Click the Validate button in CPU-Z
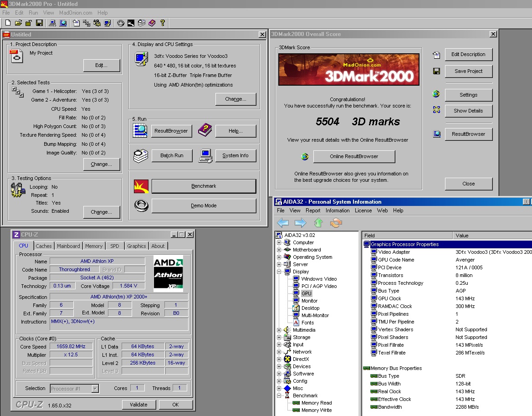The height and width of the screenshot is (416, 532). click(x=139, y=405)
